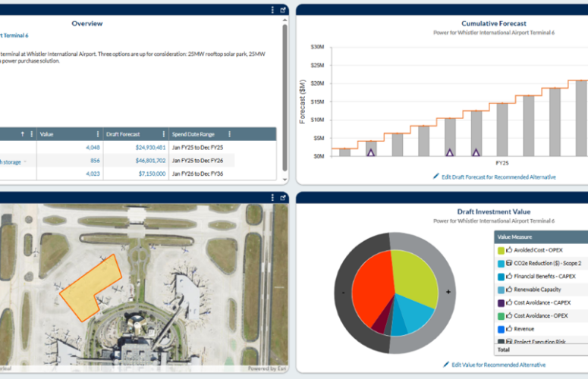This screenshot has height=379, width=588.
Task: Open the Spend Date Range column menu
Action: click(229, 134)
